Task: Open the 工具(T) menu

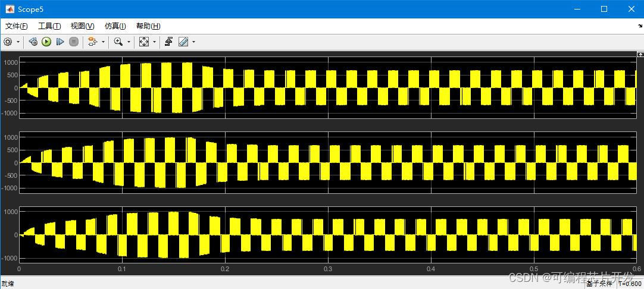Action: (x=49, y=26)
